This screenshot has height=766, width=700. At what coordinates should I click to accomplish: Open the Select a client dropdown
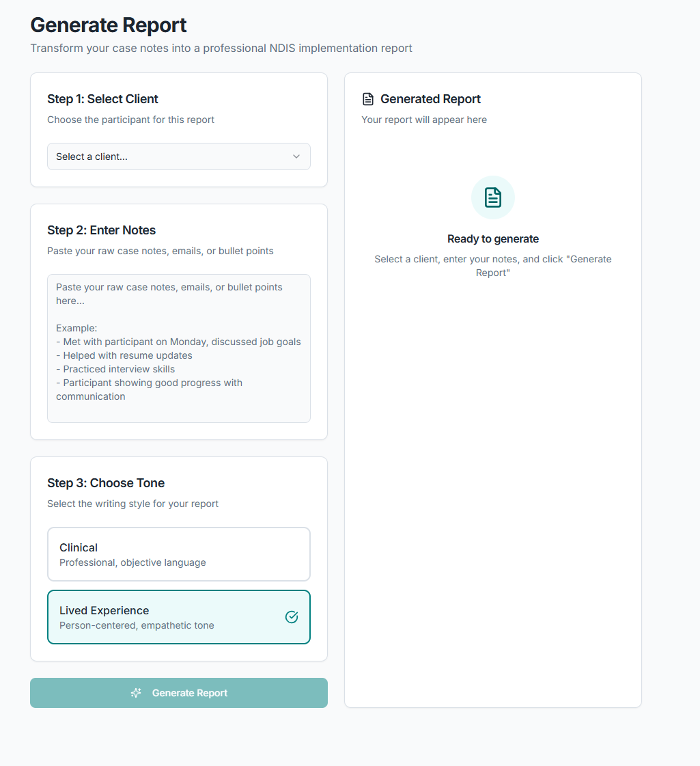178,156
